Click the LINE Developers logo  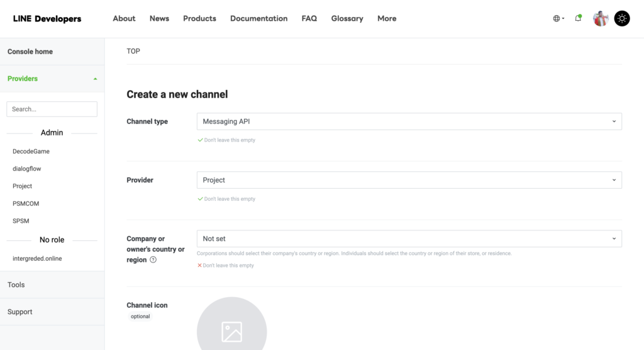pos(47,18)
